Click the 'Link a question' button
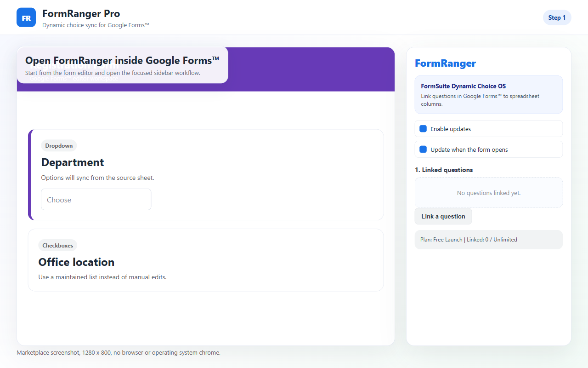 point(443,216)
